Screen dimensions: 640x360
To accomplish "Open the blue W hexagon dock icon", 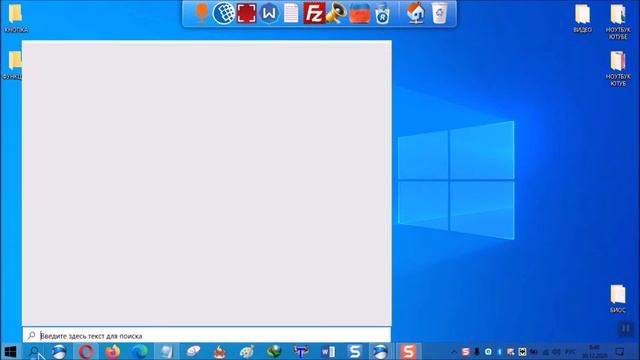I will (x=269, y=13).
